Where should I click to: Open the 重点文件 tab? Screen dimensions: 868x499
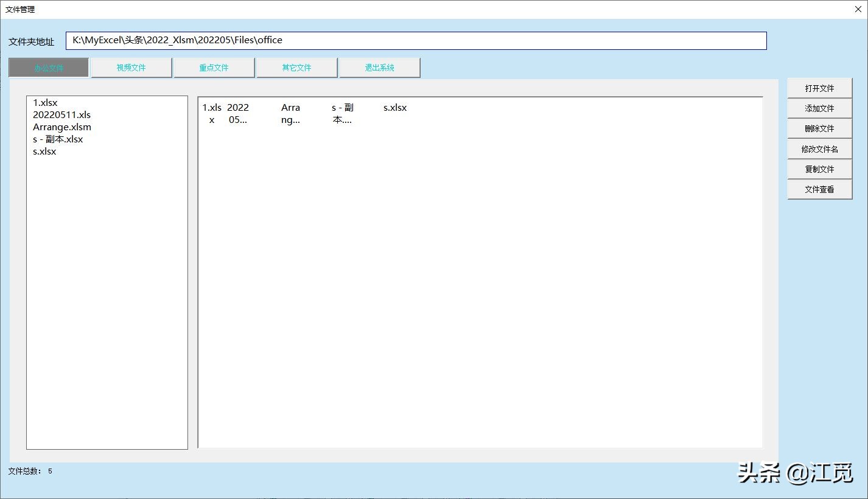tap(214, 68)
